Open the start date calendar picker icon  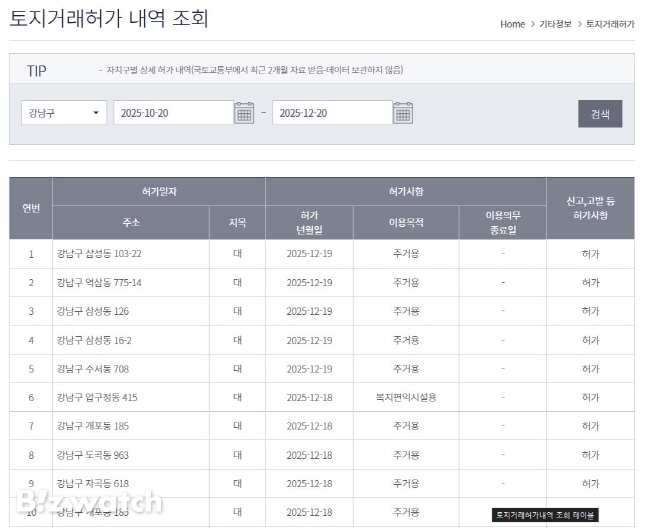click(244, 113)
